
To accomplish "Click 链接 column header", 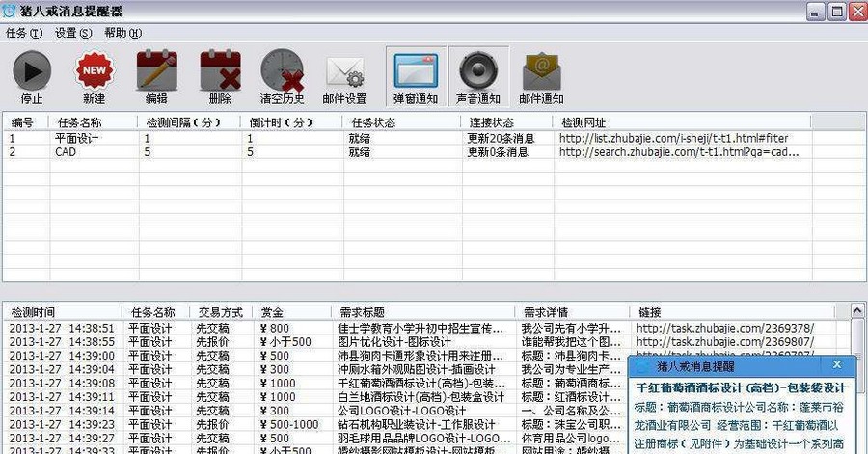I will (x=732, y=312).
